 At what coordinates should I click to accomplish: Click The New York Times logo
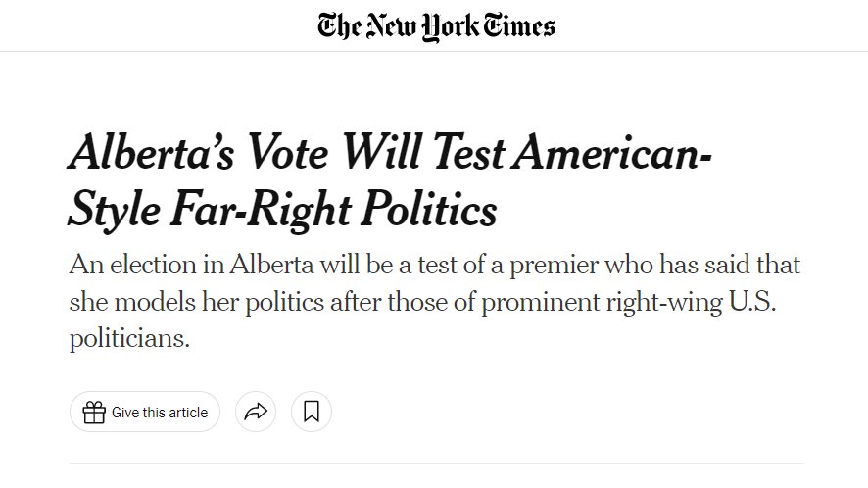pos(436,26)
